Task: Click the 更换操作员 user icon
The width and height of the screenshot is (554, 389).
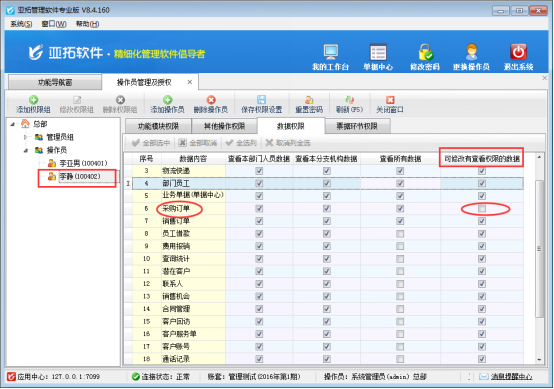Action: 471,52
